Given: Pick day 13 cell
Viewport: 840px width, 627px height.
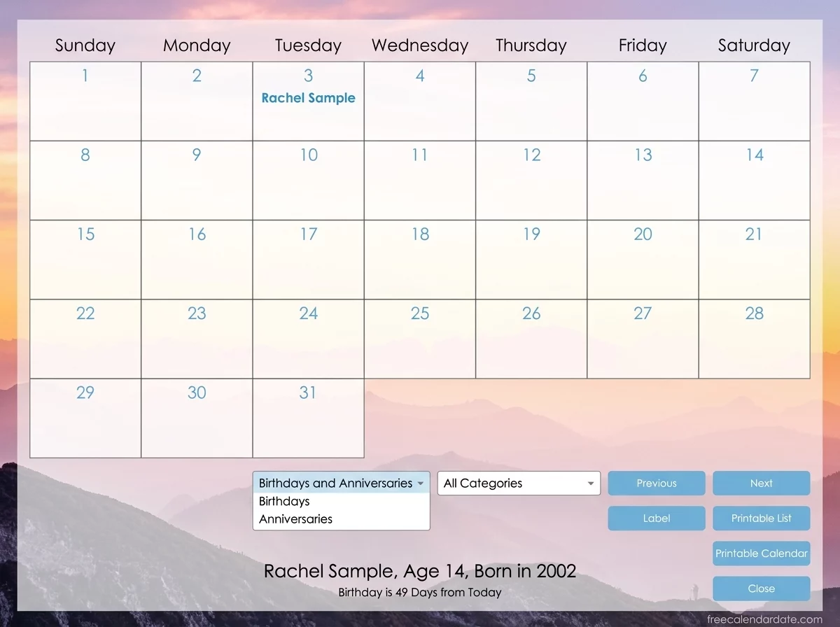Looking at the screenshot, I should (x=643, y=181).
